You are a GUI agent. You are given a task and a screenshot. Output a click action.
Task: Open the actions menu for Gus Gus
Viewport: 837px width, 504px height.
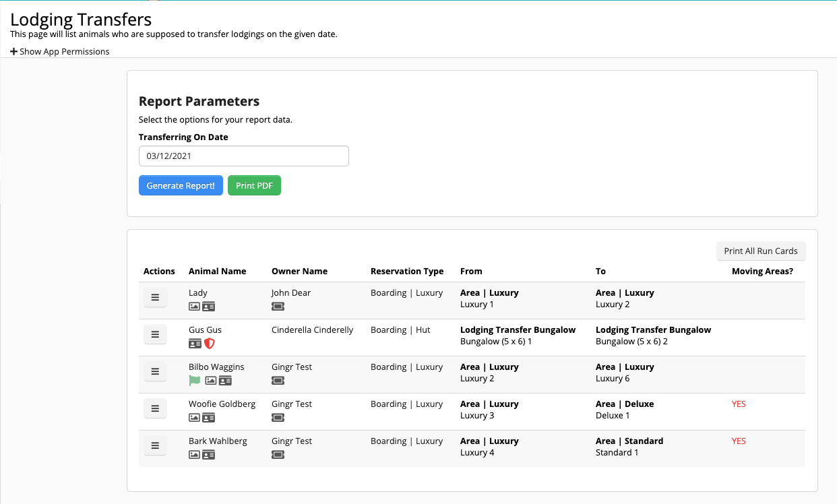155,334
